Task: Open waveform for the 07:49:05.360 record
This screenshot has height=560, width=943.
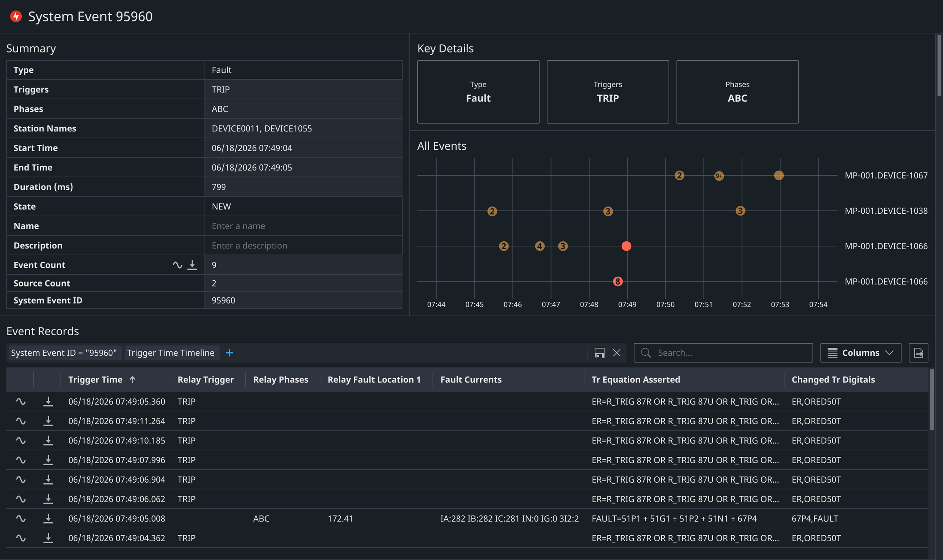Action: (21, 402)
